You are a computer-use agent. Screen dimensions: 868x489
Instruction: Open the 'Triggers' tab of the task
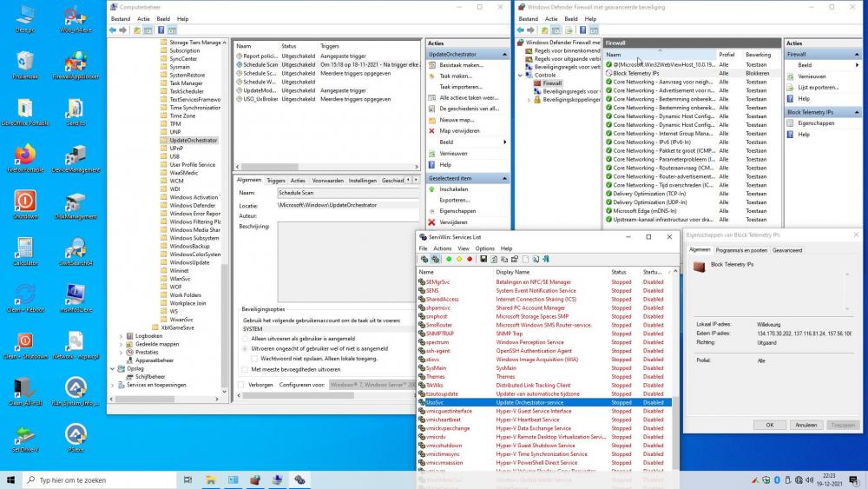pos(275,181)
